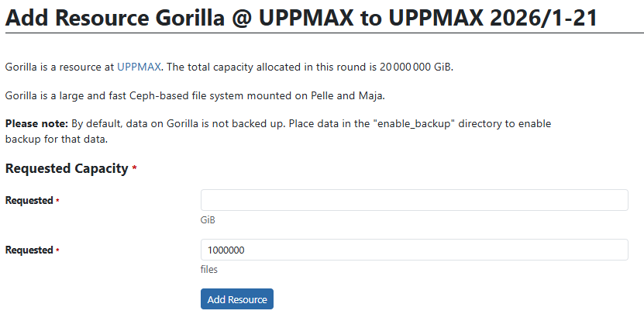Image resolution: width=644 pixels, height=321 pixels.
Task: Click the red asterisk beside Requested Capacity
Action: (135, 168)
